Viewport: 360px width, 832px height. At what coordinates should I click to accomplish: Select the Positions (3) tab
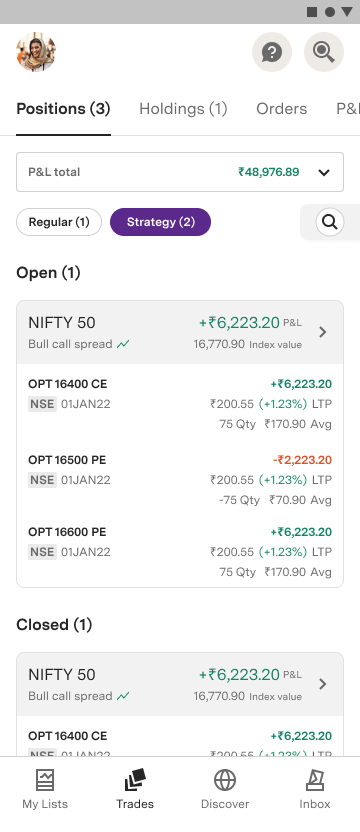63,109
